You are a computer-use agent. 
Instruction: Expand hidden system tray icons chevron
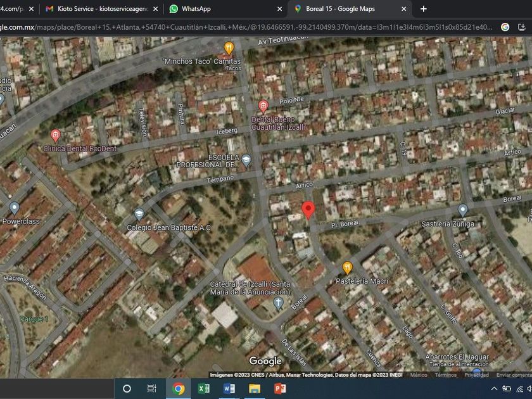coord(495,389)
